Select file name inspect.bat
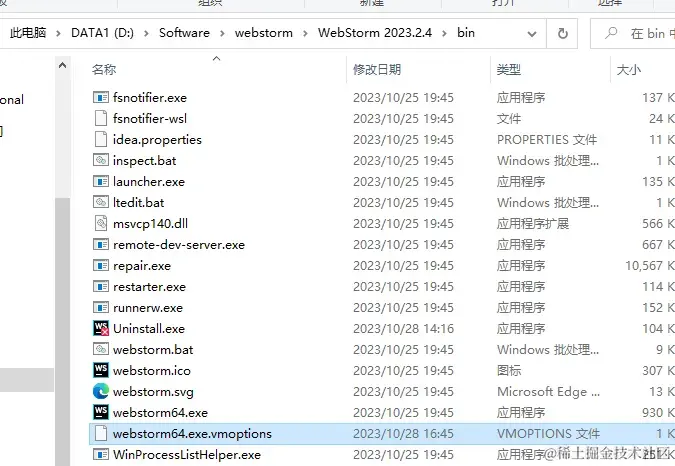The width and height of the screenshot is (675, 466). (145, 160)
